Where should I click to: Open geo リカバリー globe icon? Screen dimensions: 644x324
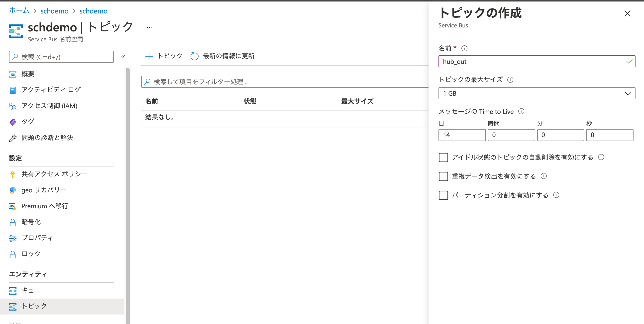click(12, 190)
